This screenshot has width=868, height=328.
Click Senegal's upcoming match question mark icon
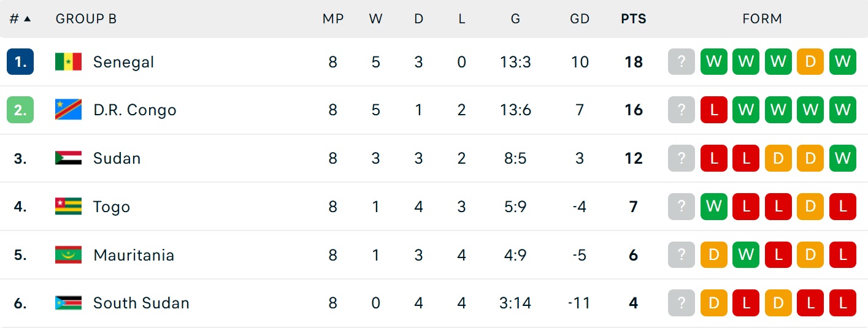[x=682, y=62]
